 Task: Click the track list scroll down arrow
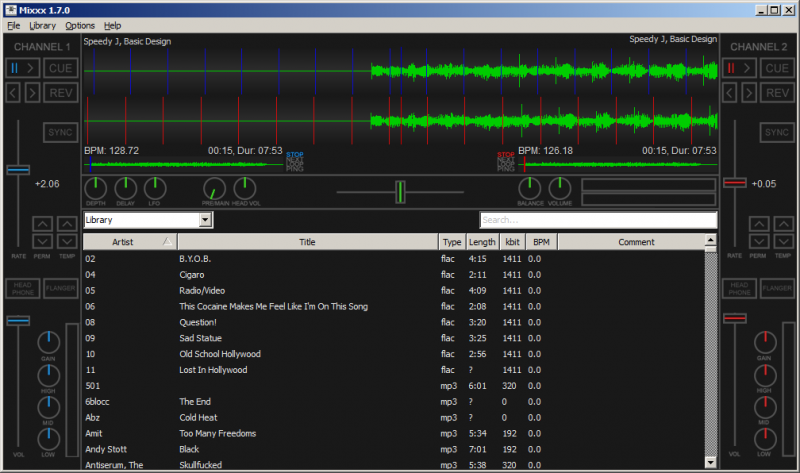(710, 462)
